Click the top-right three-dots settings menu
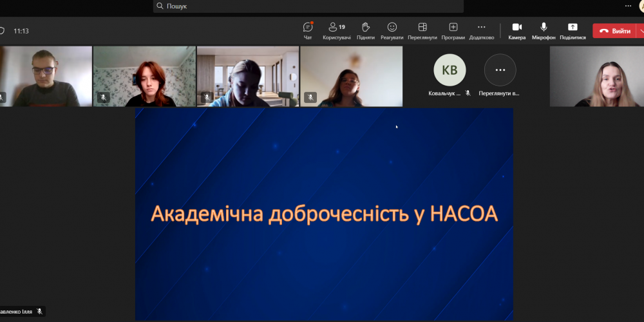644x322 pixels. pyautogui.click(x=628, y=6)
